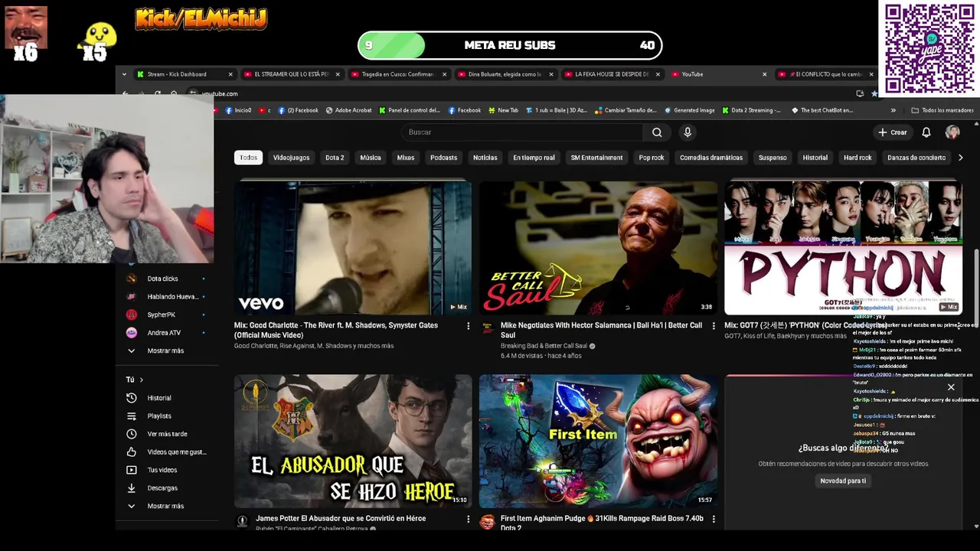The height and width of the screenshot is (551, 980).
Task: Close the YouTube browser tab
Action: coord(764,74)
